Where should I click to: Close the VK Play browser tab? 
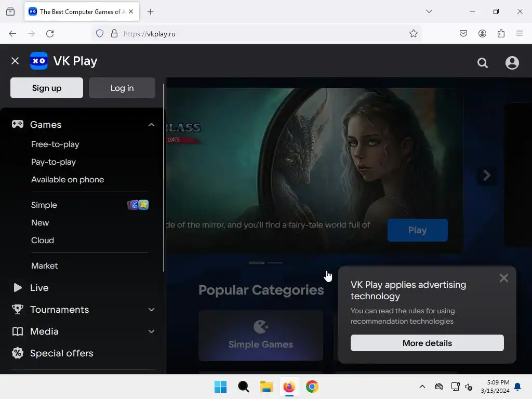pos(131,11)
